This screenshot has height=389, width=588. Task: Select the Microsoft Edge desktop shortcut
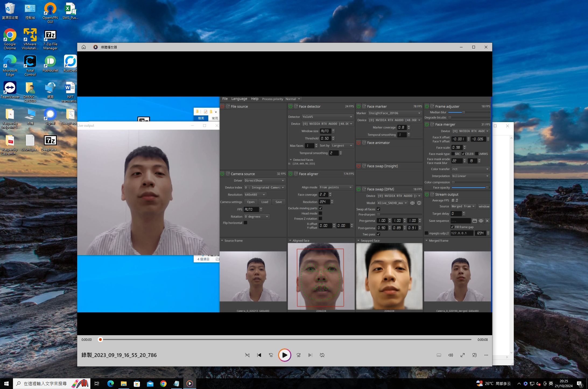(x=10, y=66)
